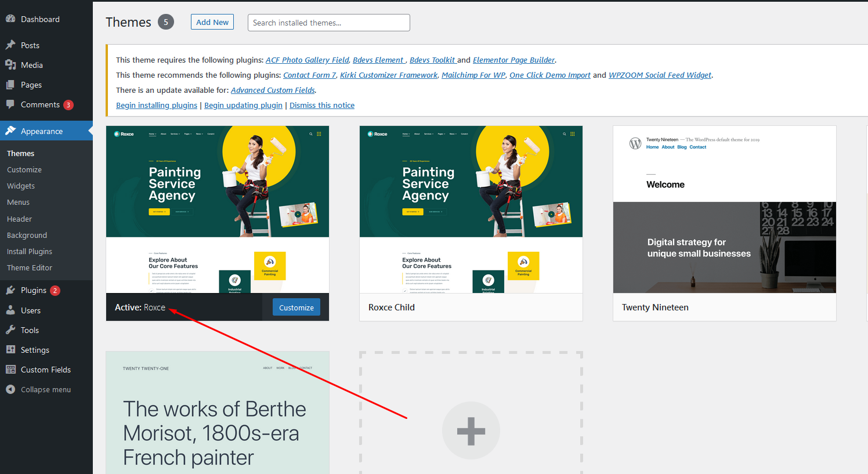Open the Users menu item
The height and width of the screenshot is (474, 868).
(x=46, y=310)
